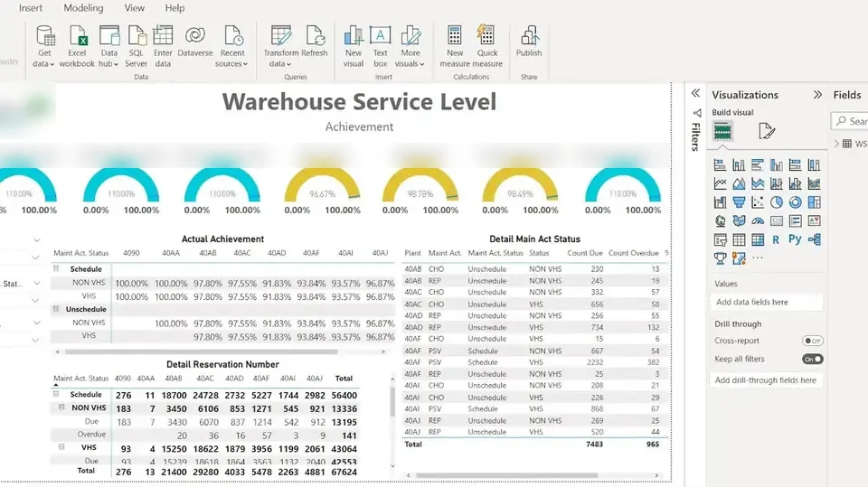Create a Quick measure
This screenshot has width=868, height=487.
[x=487, y=46]
